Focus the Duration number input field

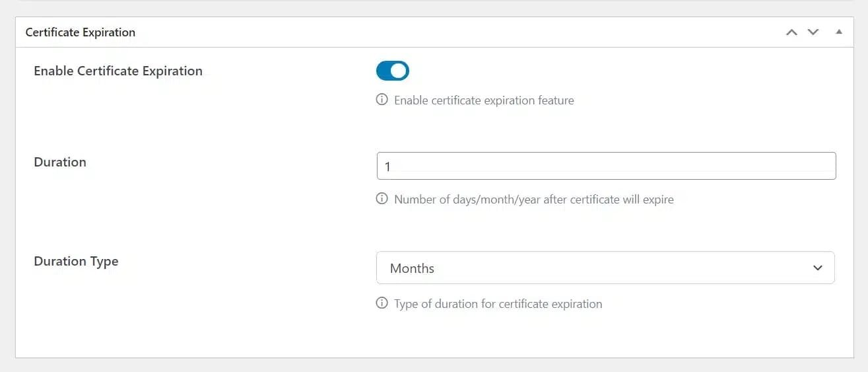606,166
